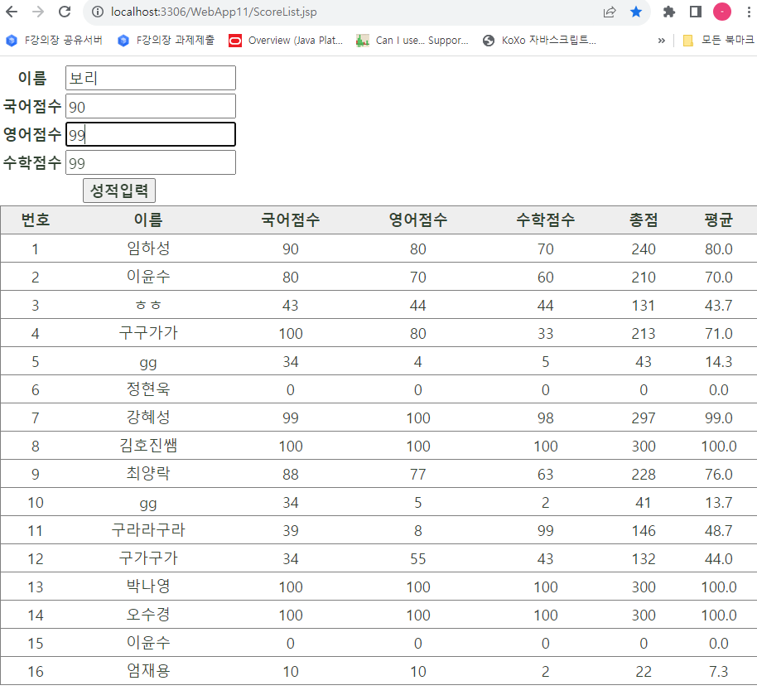This screenshot has height=700, width=757.
Task: Select name 구가구가 in row 12
Action: [148, 558]
